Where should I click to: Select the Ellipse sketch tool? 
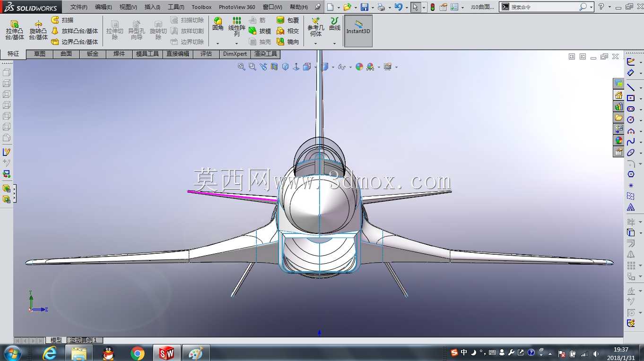coord(631,153)
